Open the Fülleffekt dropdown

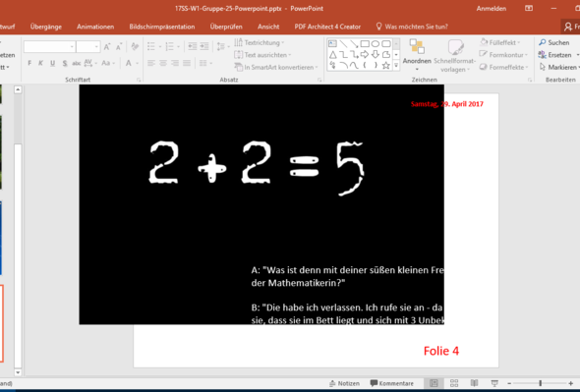tap(500, 42)
